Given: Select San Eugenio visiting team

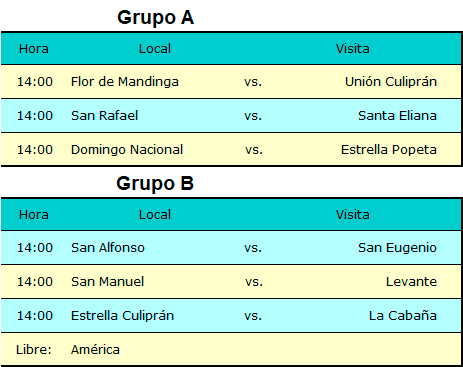Looking at the screenshot, I should (397, 248).
